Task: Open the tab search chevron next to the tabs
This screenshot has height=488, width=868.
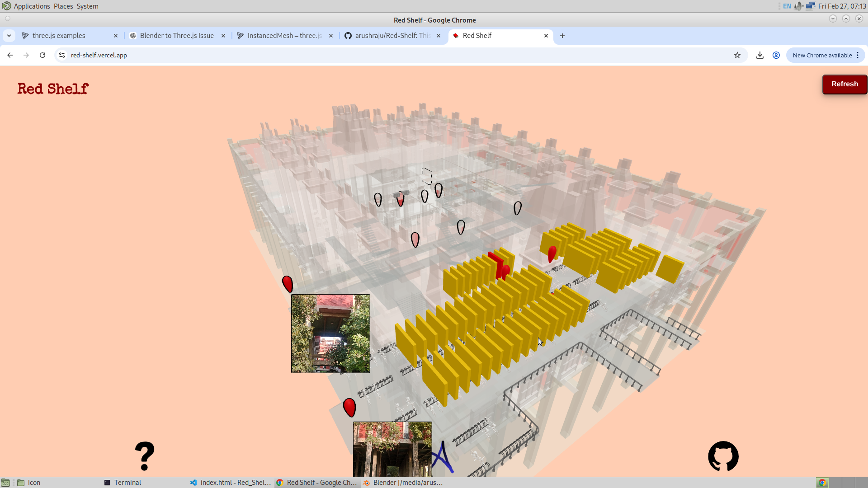Action: click(9, 35)
